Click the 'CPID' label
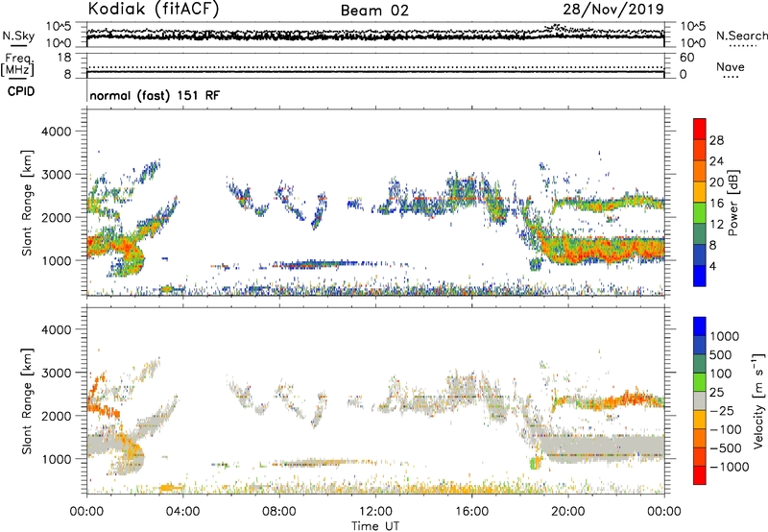The width and height of the screenshot is (768, 532). tap(21, 91)
